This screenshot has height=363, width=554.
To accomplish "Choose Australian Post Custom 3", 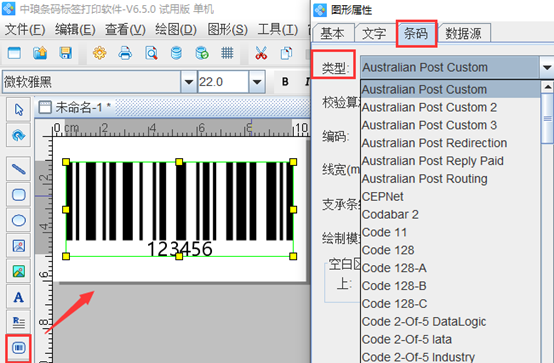I will [x=450, y=125].
